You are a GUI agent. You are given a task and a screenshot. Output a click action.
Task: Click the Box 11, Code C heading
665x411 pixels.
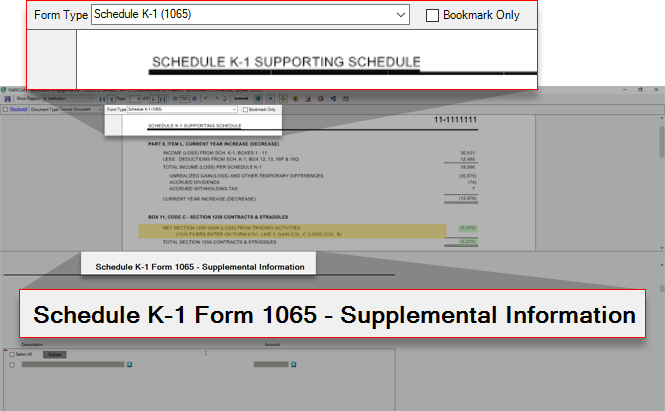pyautogui.click(x=218, y=217)
